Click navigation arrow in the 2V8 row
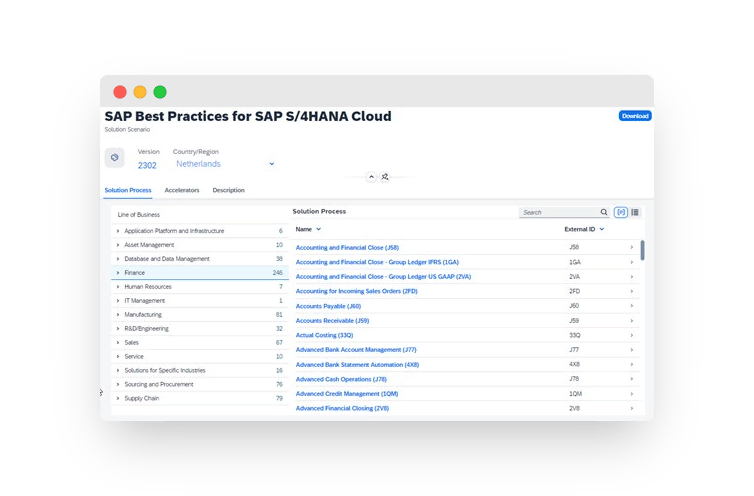Image resolution: width=754 pixels, height=496 pixels. (x=632, y=408)
